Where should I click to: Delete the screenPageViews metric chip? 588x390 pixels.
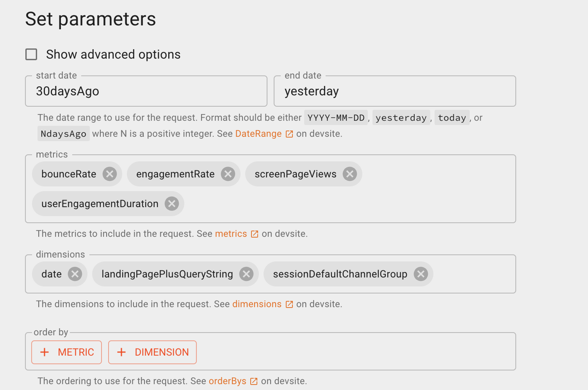pyautogui.click(x=349, y=174)
